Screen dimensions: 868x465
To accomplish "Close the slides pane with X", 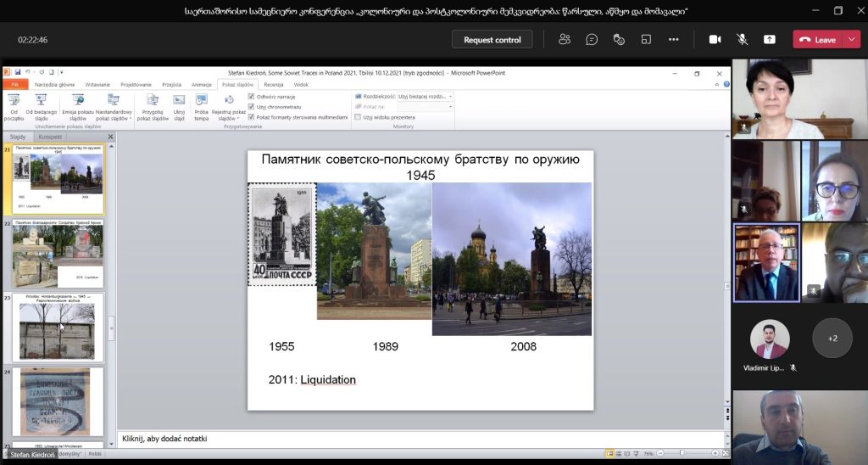I will tap(110, 137).
